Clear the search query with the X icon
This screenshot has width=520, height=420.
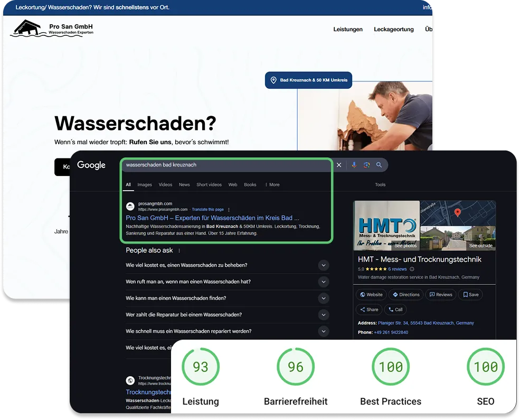point(338,165)
